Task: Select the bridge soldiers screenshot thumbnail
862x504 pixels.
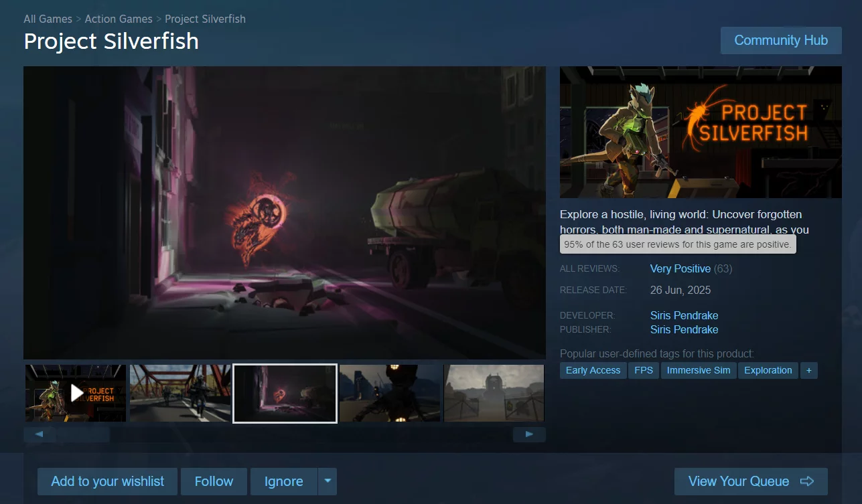Action: click(180, 393)
